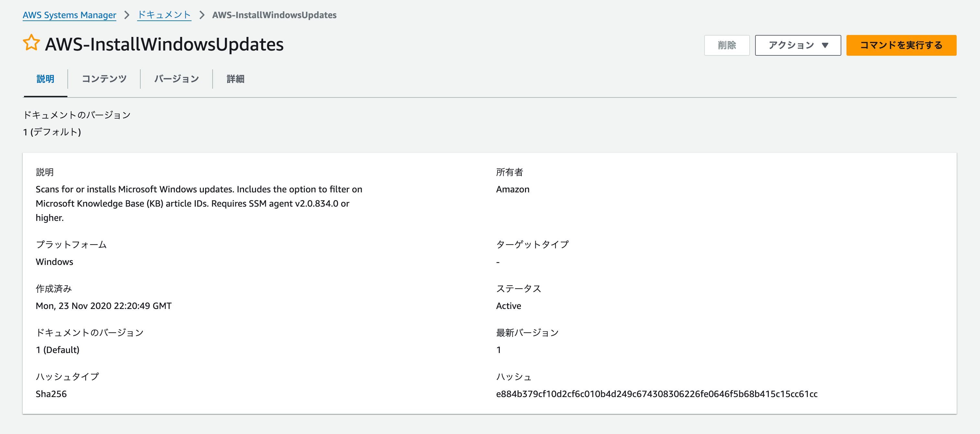Click the Active status value

[x=508, y=306]
